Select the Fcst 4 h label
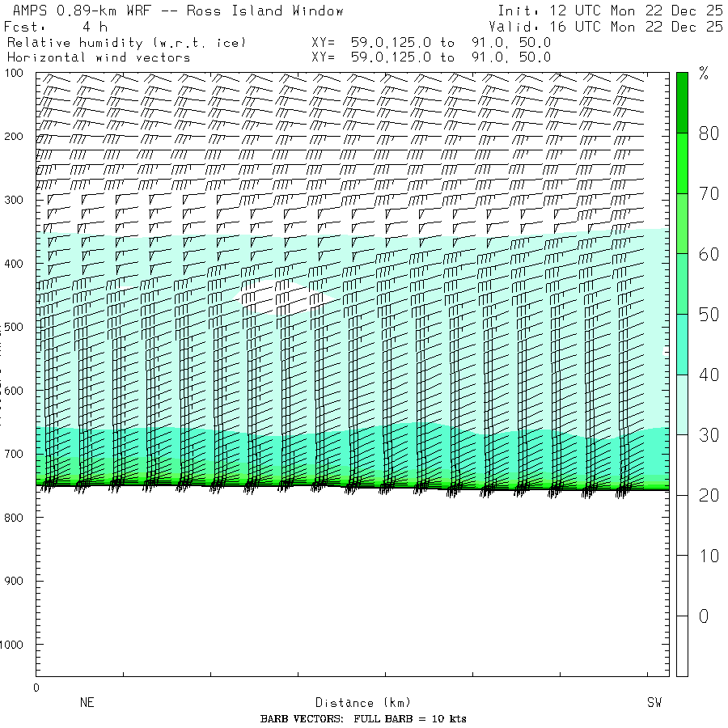 pyautogui.click(x=56, y=27)
